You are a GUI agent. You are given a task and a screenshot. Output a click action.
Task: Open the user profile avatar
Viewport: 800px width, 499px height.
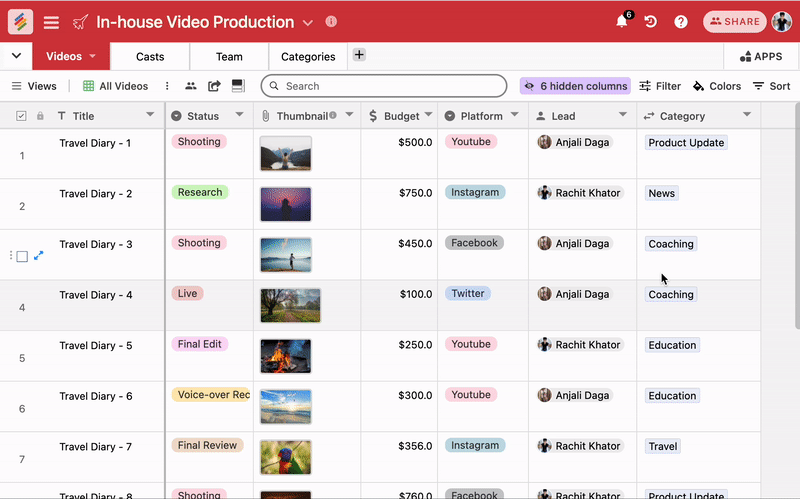coord(782,21)
